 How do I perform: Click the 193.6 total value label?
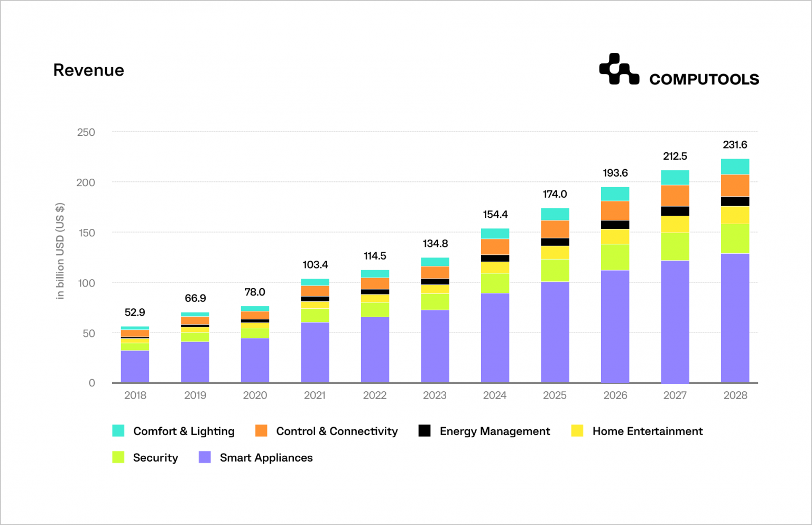pos(615,173)
